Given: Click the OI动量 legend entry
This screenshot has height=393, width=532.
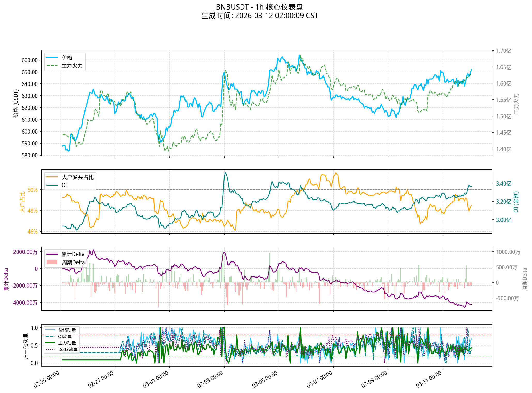Looking at the screenshot, I should (65, 336).
